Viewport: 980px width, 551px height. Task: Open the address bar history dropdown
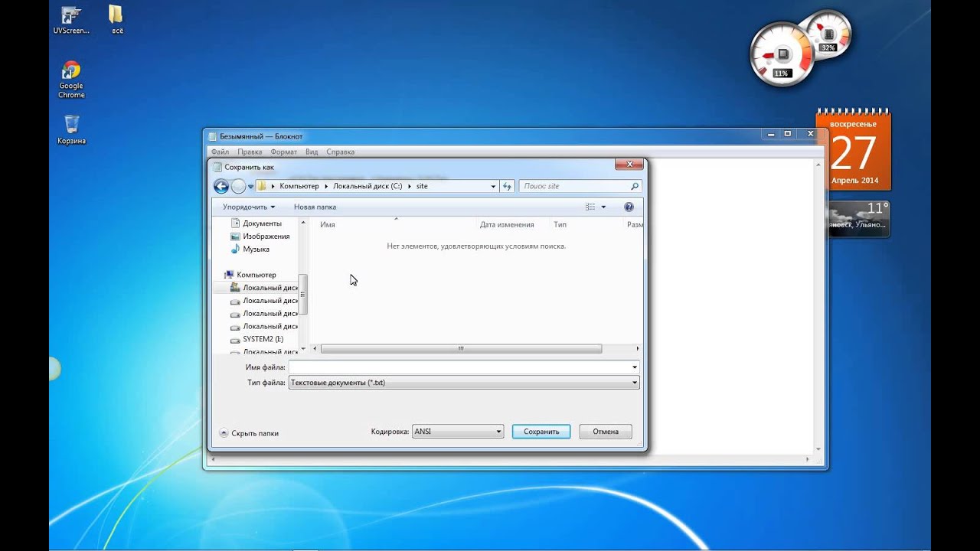tap(493, 186)
